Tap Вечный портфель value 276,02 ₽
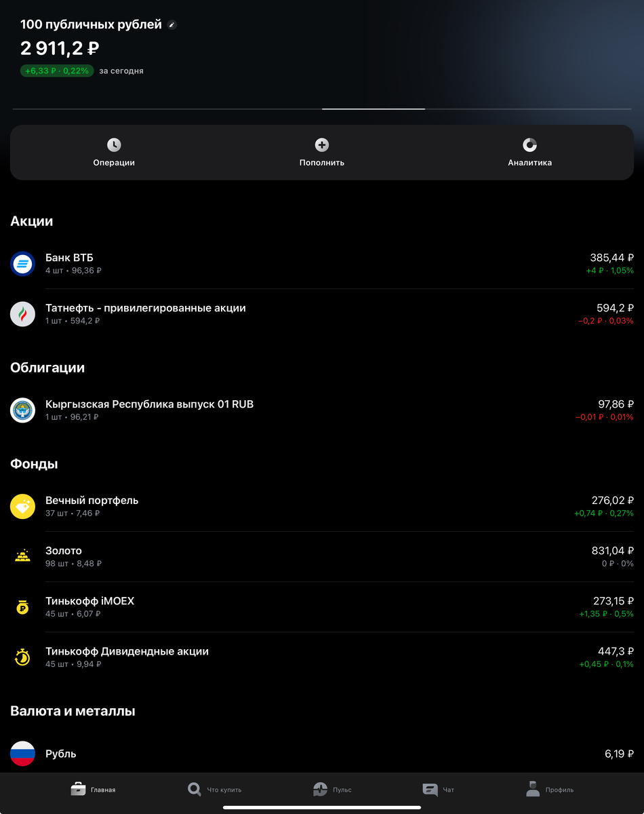This screenshot has width=644, height=814. tap(613, 501)
